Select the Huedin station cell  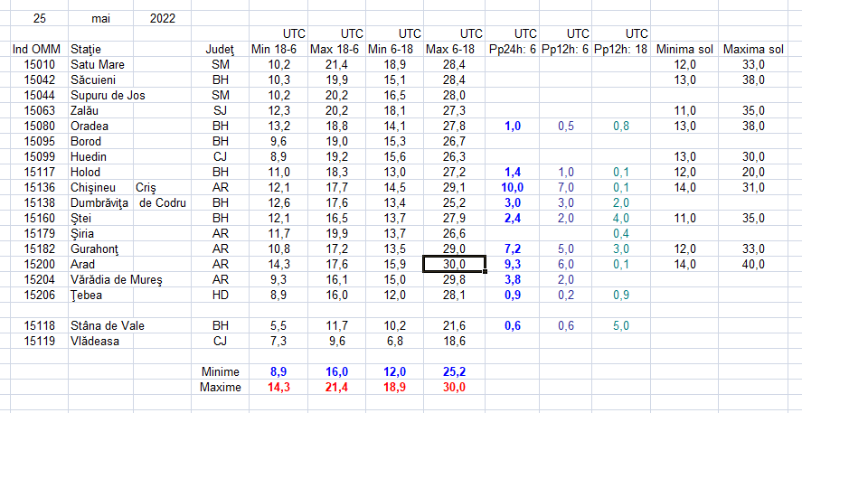coord(100,157)
